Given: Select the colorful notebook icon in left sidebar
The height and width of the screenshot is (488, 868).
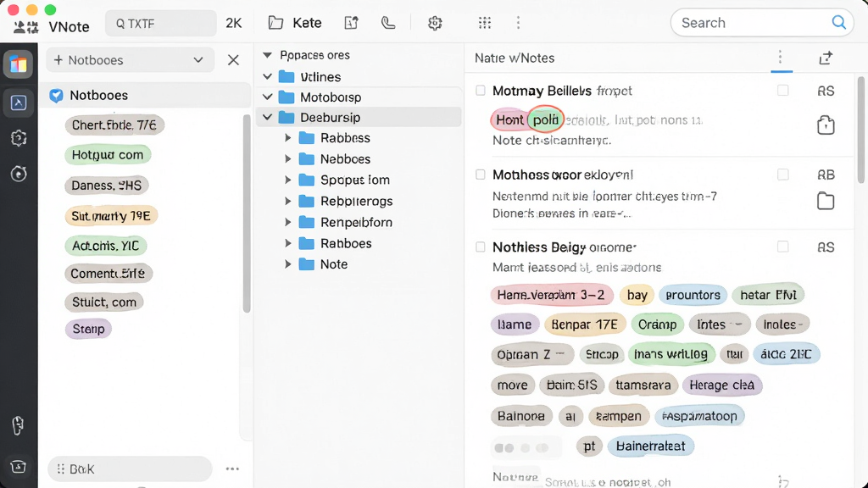Looking at the screenshot, I should pos(19,64).
